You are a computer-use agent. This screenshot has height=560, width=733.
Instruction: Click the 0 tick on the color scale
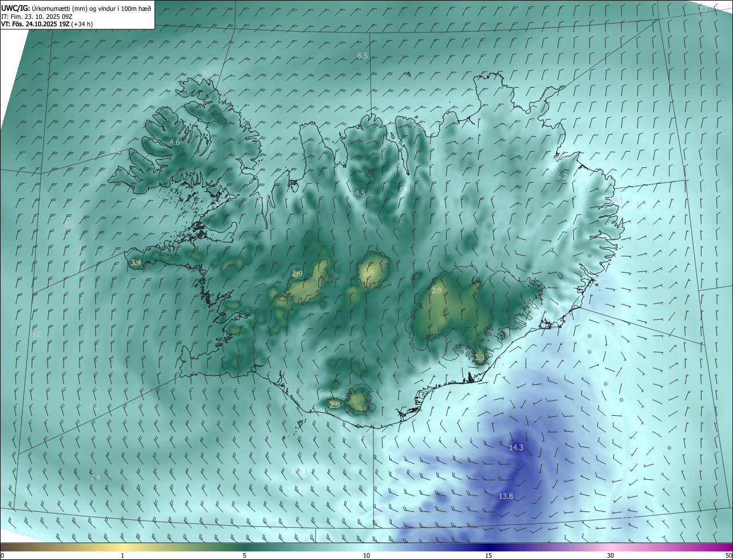2,555
